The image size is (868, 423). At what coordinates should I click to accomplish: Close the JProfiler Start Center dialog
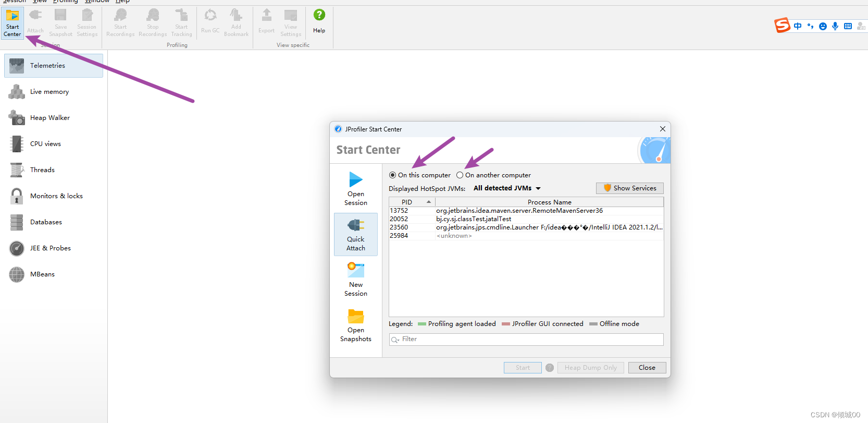662,129
